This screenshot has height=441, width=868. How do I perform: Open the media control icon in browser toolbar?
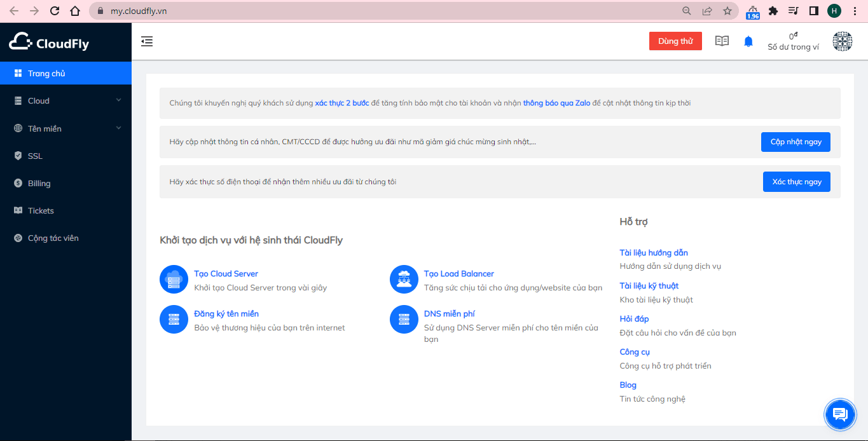[793, 11]
